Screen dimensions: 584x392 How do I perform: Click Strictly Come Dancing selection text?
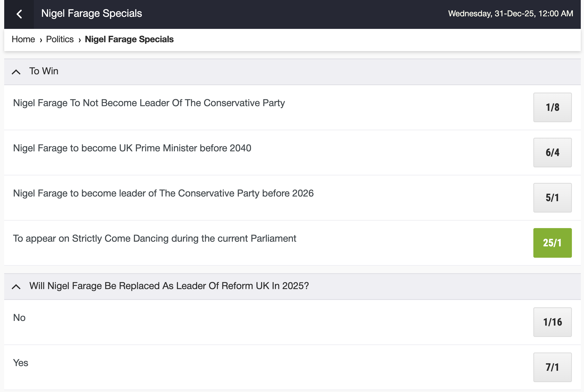point(155,238)
